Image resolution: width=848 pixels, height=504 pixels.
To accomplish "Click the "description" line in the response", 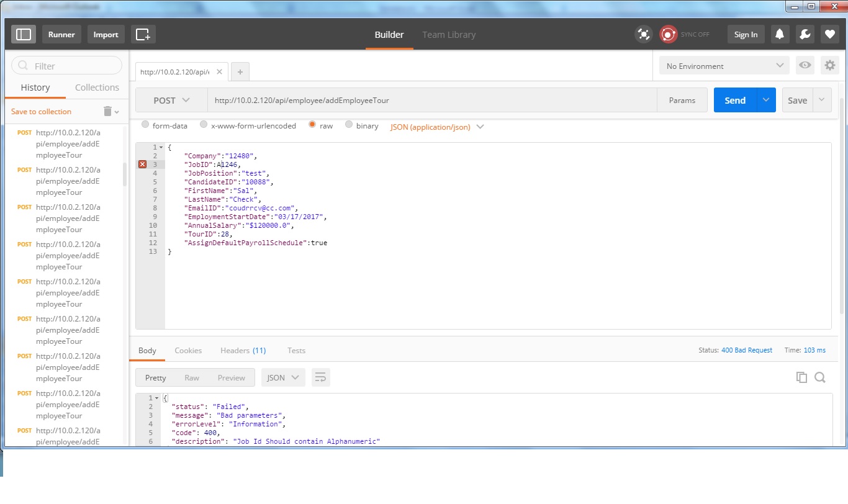I will (276, 441).
